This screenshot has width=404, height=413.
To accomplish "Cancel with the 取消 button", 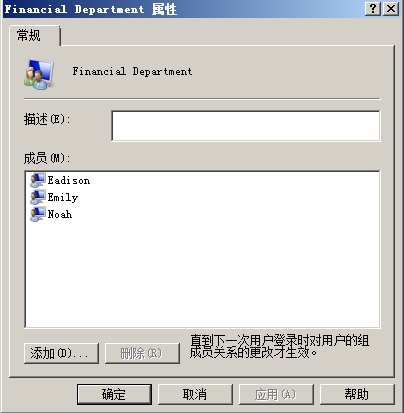I will point(195,394).
